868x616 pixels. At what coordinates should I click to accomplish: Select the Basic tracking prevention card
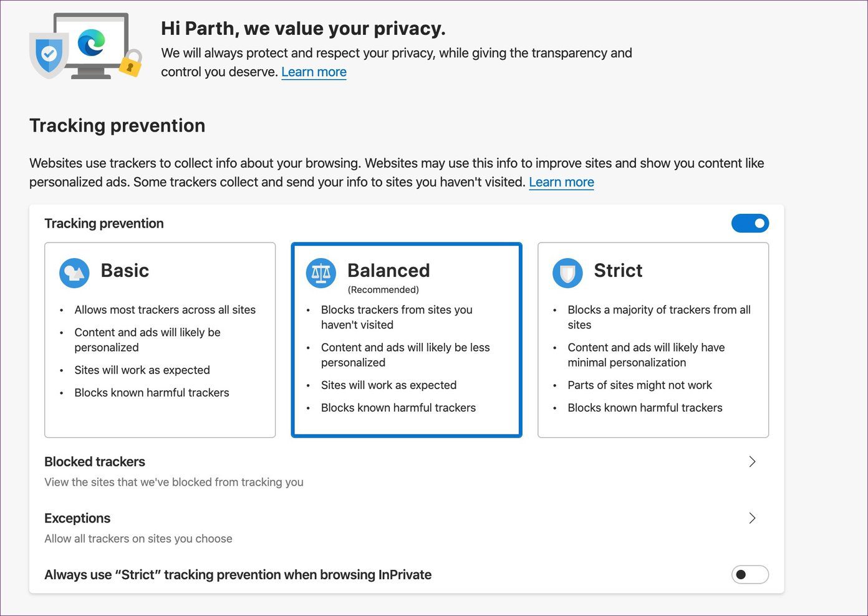coord(160,340)
